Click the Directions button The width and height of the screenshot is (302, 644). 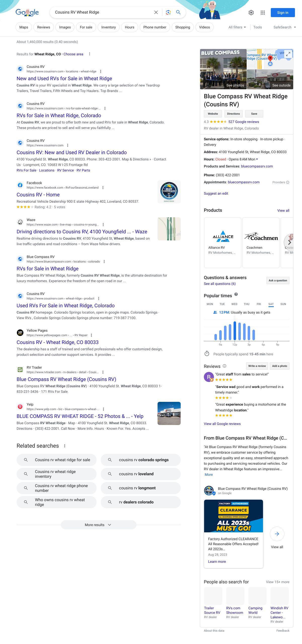point(233,114)
